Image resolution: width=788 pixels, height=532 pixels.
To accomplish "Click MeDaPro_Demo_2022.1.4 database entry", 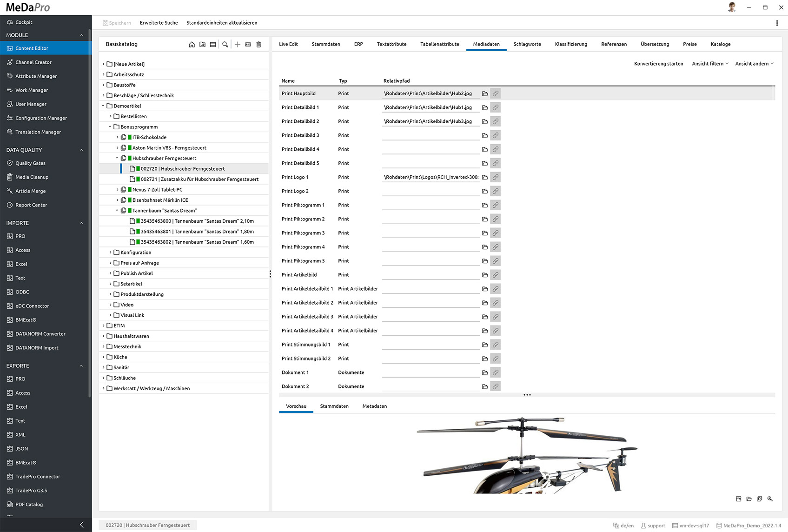I will 748,525.
